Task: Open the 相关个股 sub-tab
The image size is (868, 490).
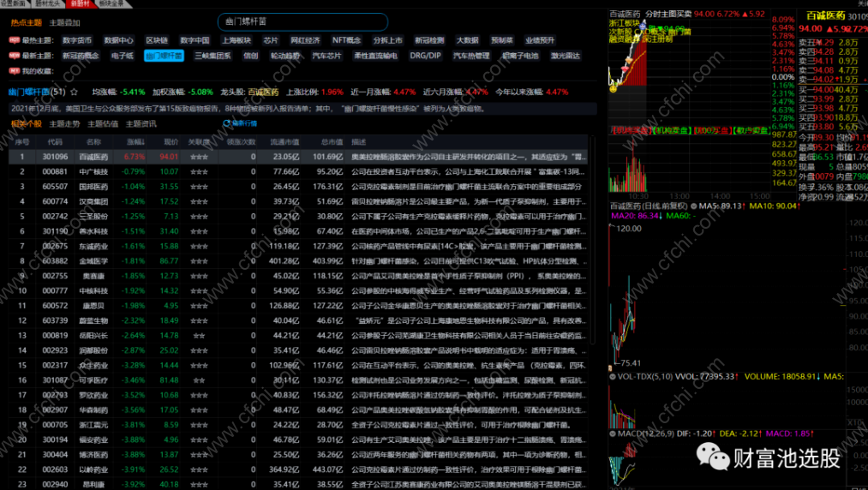Action: [26, 124]
